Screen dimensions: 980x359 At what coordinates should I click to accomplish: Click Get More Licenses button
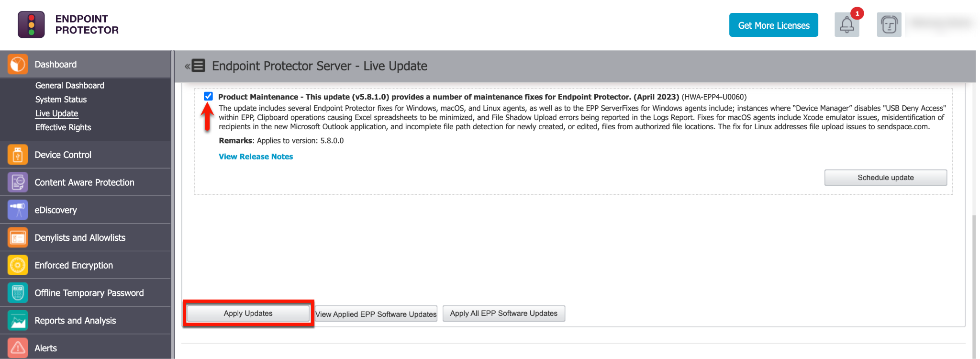(774, 25)
